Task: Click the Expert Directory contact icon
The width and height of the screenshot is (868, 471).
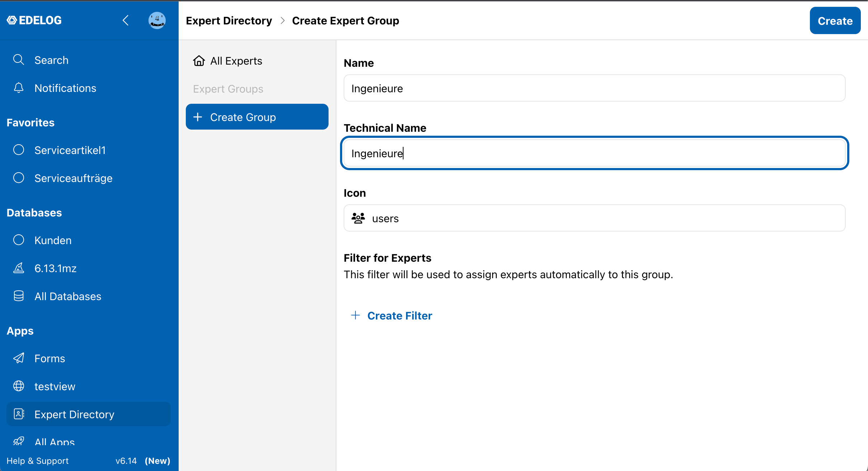Action: click(19, 414)
